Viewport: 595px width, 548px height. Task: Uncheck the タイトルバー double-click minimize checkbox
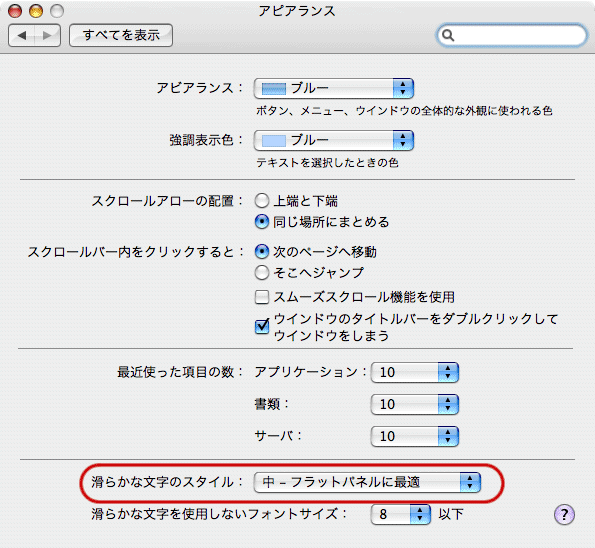tap(262, 326)
